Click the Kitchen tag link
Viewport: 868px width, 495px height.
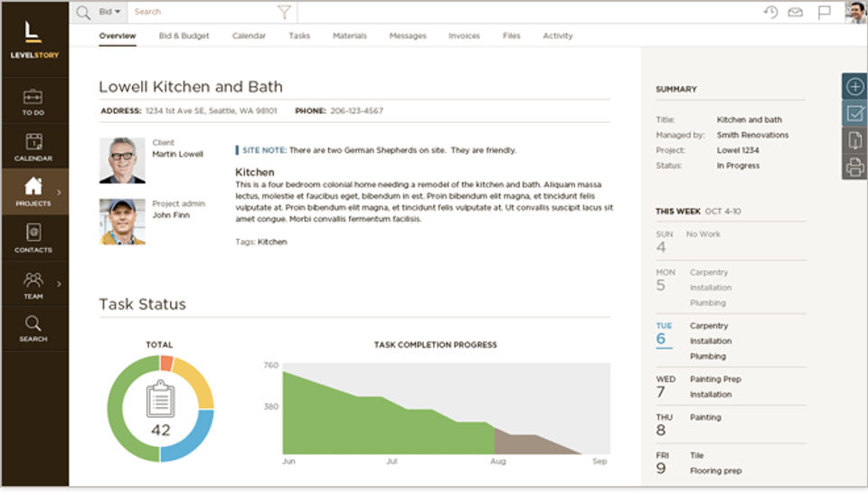[272, 242]
